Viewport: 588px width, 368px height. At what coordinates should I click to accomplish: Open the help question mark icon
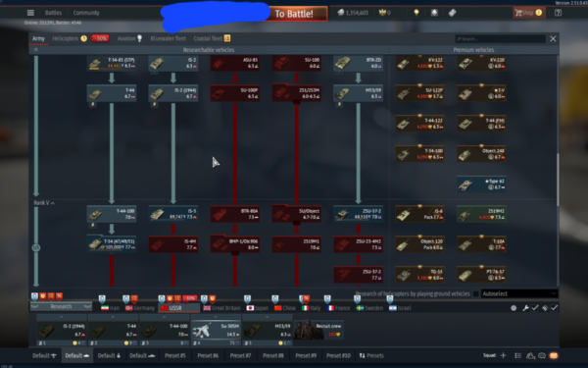tap(558, 13)
